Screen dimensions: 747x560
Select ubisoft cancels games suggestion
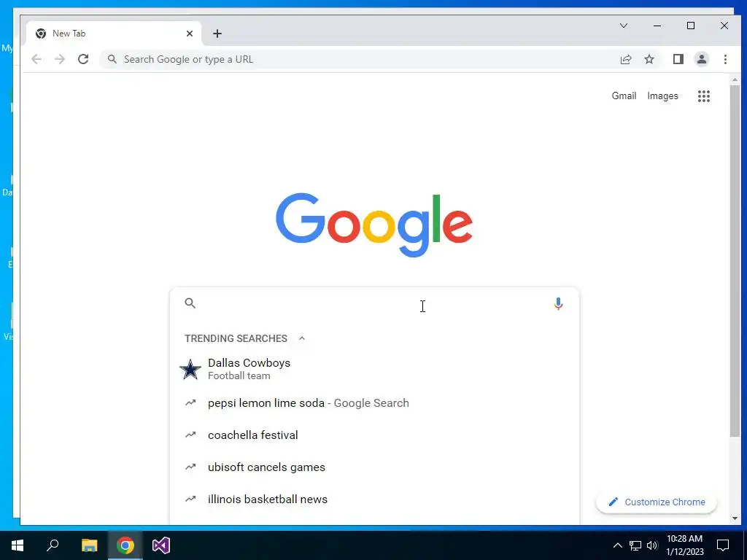374,467
